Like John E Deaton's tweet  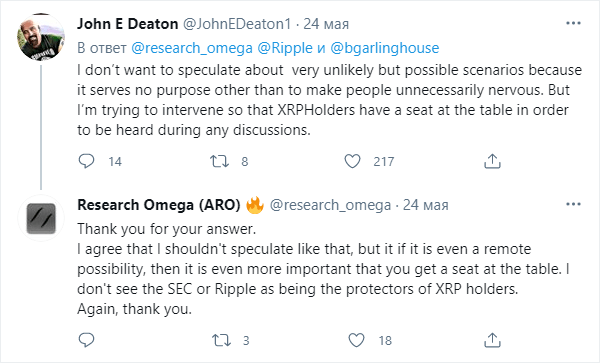coord(352,161)
